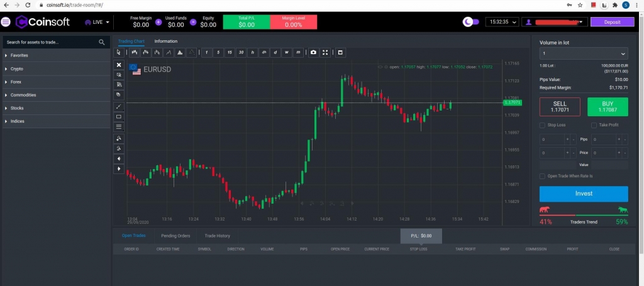644x286 pixels.
Task: Open the Trade History tab
Action: pyautogui.click(x=217, y=236)
